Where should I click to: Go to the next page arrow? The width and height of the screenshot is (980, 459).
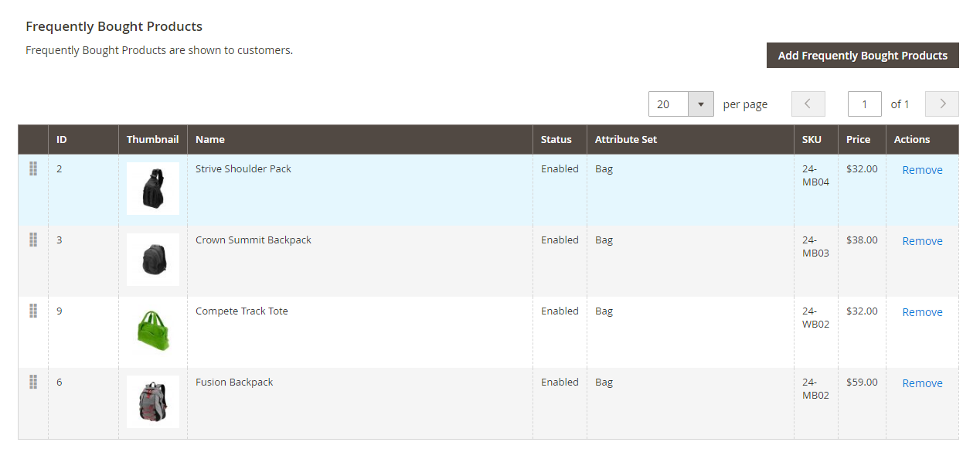pos(942,104)
